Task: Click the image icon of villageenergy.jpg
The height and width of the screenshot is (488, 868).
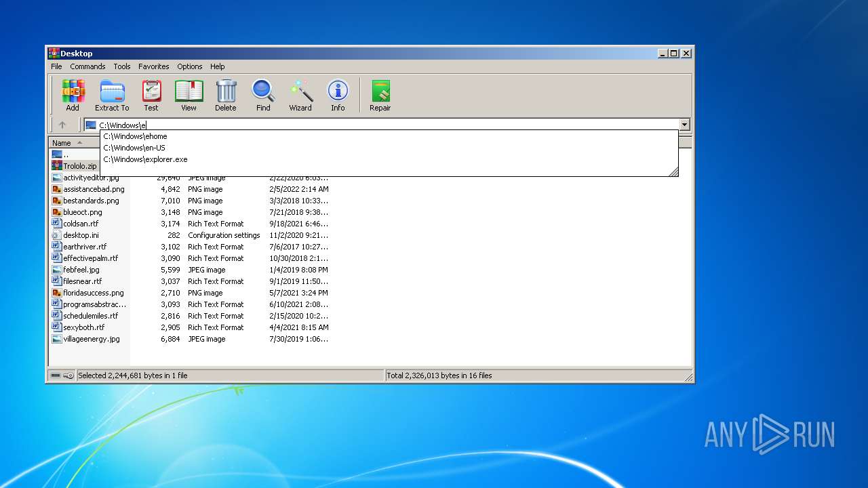Action: pos(57,339)
